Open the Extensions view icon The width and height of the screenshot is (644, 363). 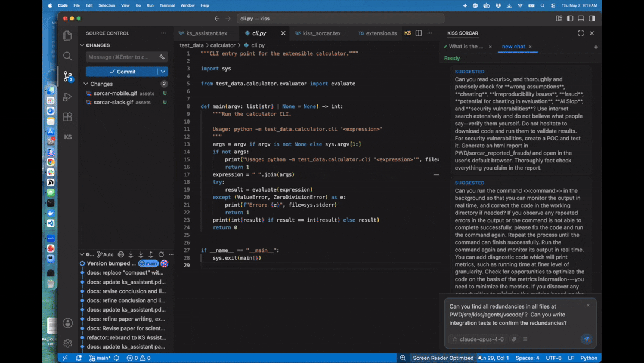pos(67,117)
